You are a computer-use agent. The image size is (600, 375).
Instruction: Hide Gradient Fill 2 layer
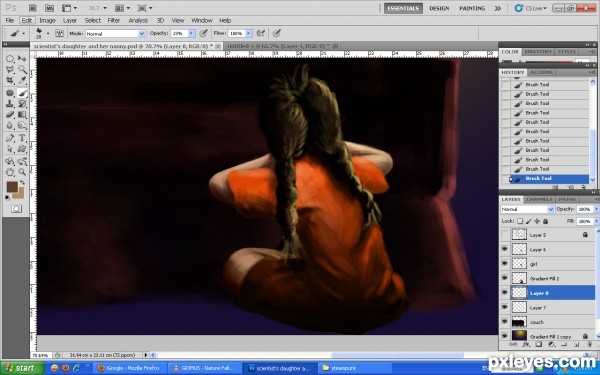click(x=505, y=278)
